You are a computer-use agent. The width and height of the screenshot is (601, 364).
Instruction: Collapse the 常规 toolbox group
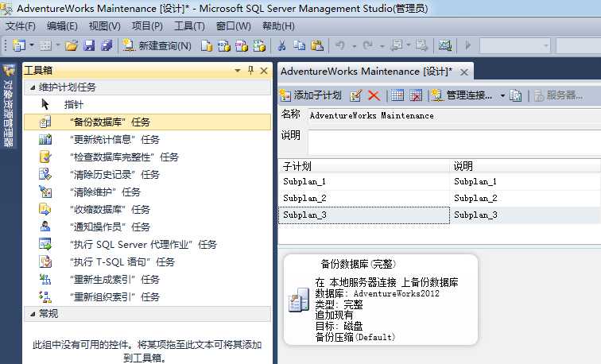pos(33,314)
